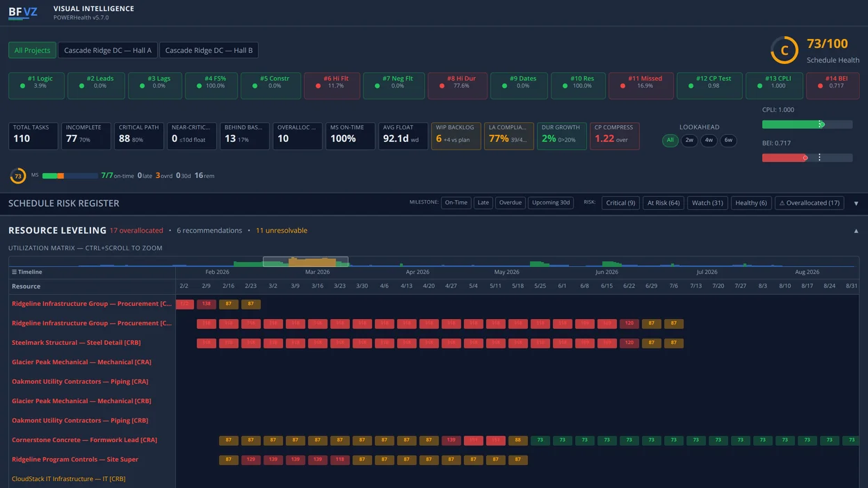
Task: Click the "6 recommendations" text
Action: coord(209,230)
